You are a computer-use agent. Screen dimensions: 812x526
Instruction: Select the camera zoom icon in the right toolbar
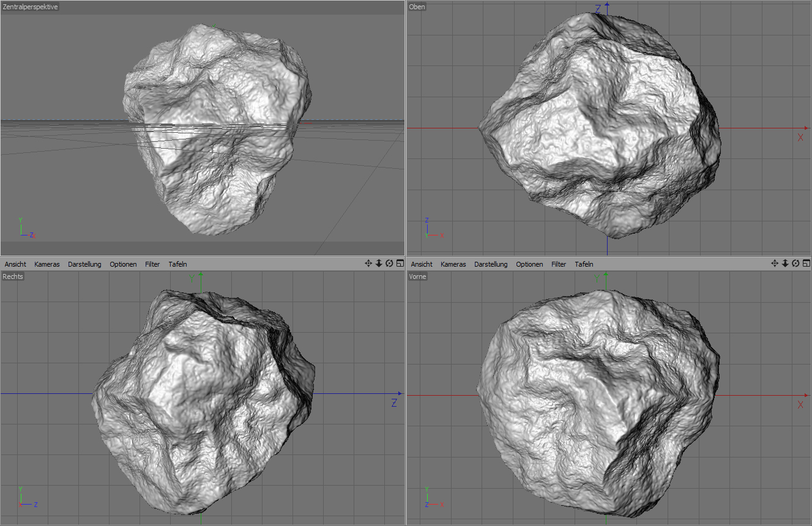tap(785, 263)
